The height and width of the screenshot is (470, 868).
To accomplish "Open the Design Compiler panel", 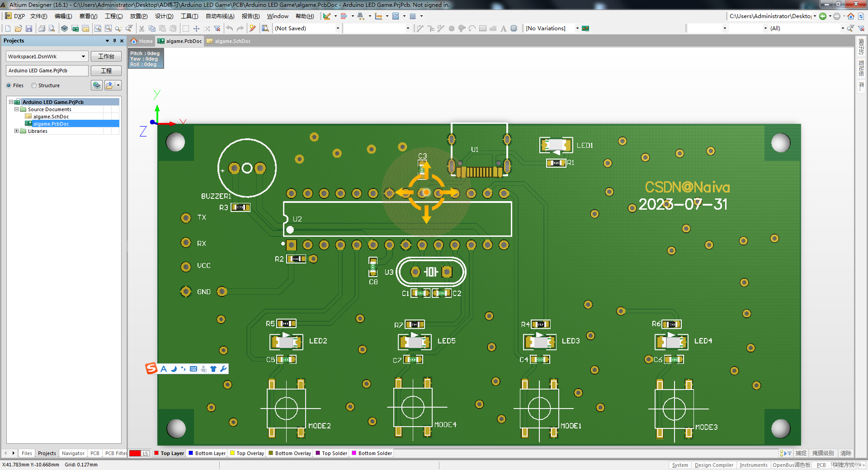I will (713, 465).
